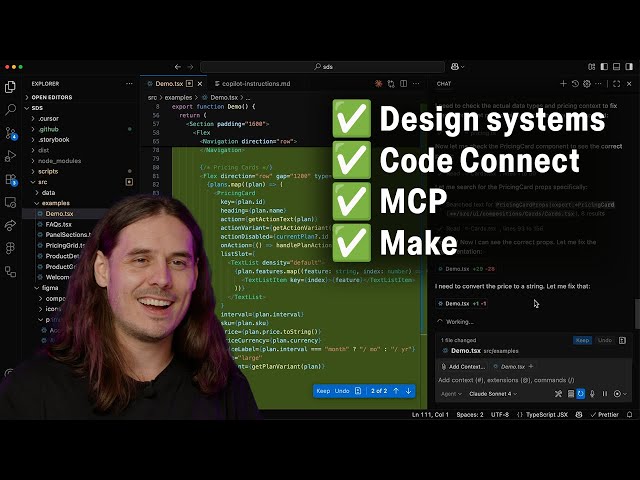Click Add Context button
The height and width of the screenshot is (480, 640).
tap(463, 367)
